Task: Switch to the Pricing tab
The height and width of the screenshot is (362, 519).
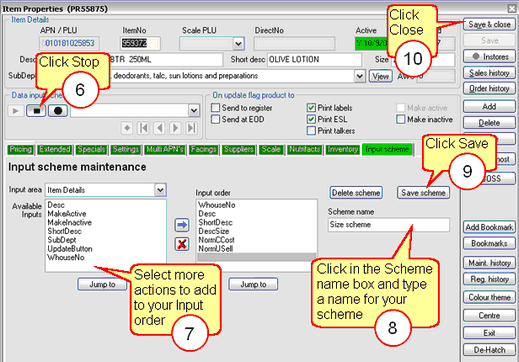Action: pos(21,149)
